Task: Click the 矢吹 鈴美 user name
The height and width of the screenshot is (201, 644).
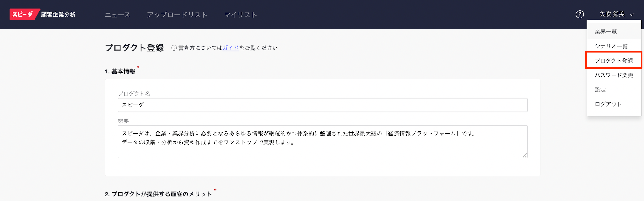Action: pyautogui.click(x=612, y=14)
